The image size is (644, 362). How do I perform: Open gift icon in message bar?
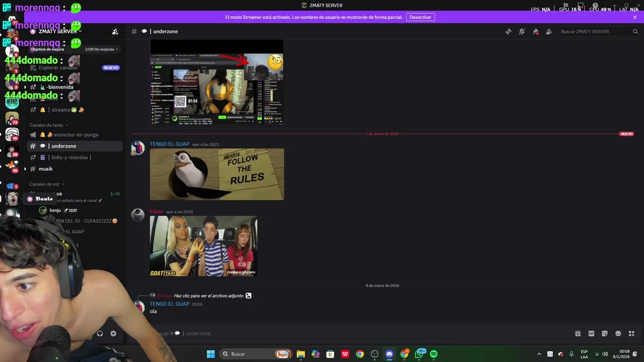(578, 333)
